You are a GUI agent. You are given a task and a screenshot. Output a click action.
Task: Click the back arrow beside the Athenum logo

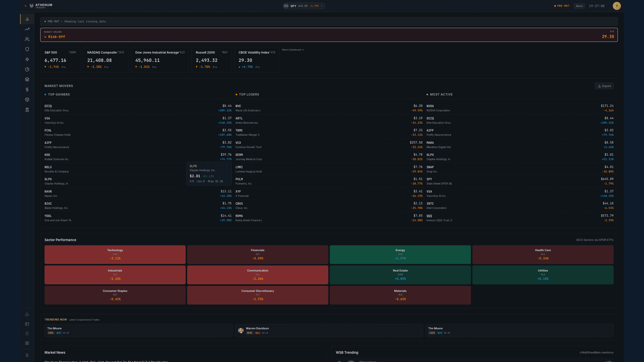[26, 6]
